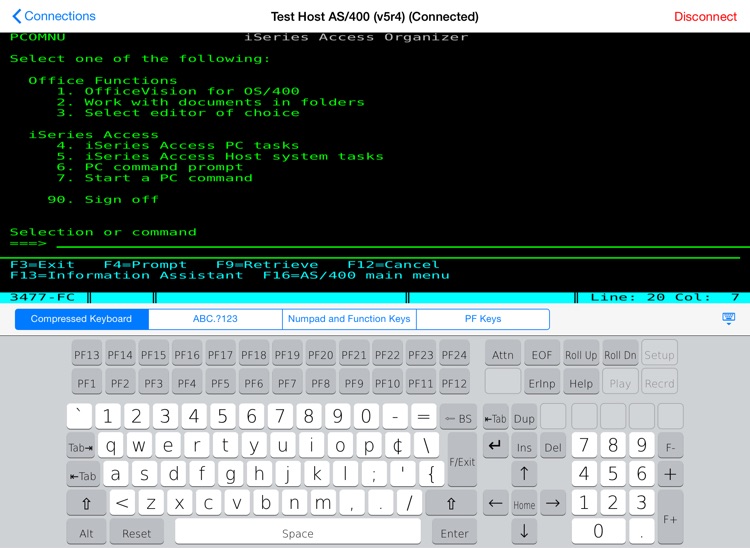Tap the Ins key
The height and width of the screenshot is (548, 750).
[x=524, y=447]
